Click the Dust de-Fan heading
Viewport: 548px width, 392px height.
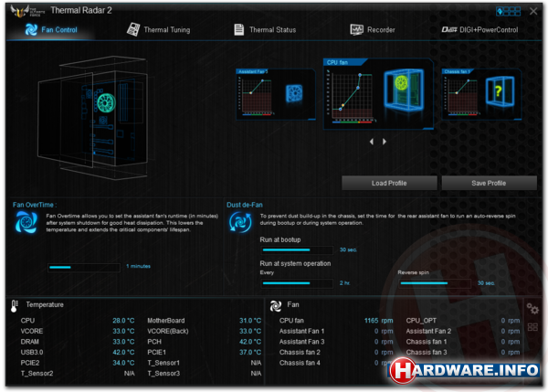click(244, 205)
